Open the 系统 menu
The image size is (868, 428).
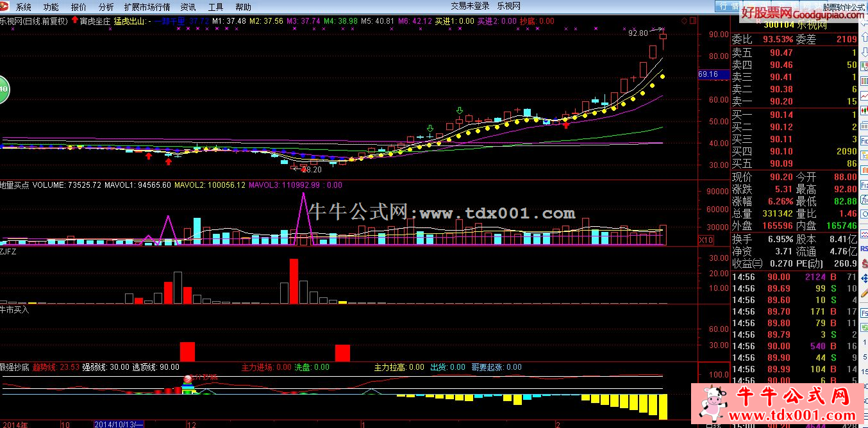[24, 7]
